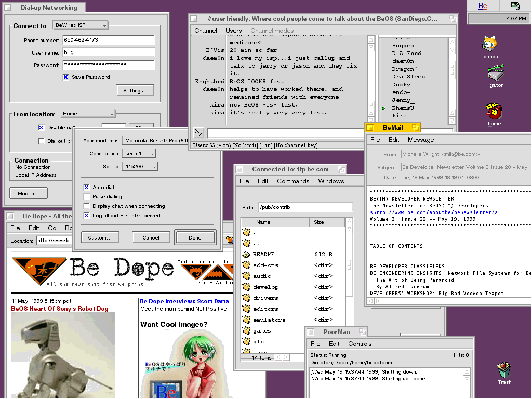Image resolution: width=532 pixels, height=399 pixels.
Task: Click the audio folder icon
Action: 247,276
